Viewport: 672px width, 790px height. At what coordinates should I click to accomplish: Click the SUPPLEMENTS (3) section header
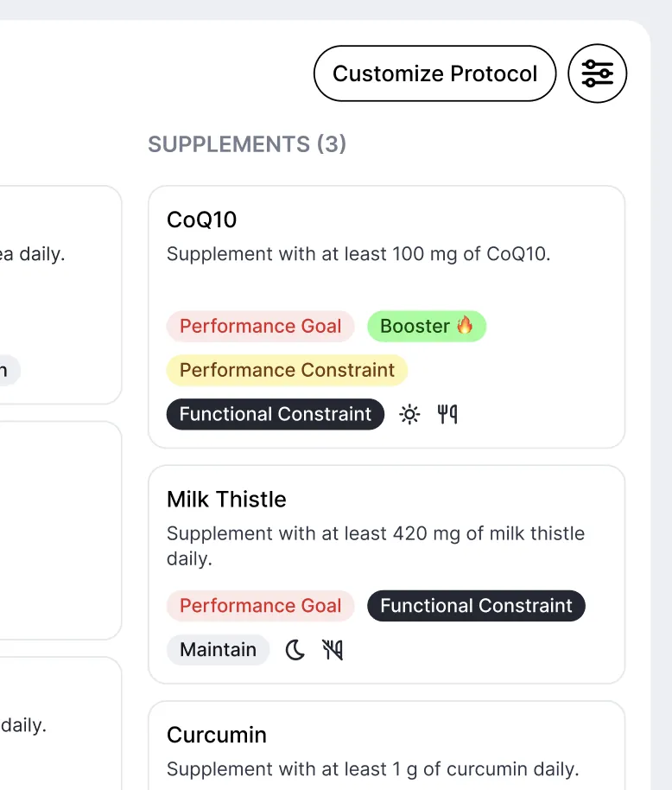tap(247, 144)
